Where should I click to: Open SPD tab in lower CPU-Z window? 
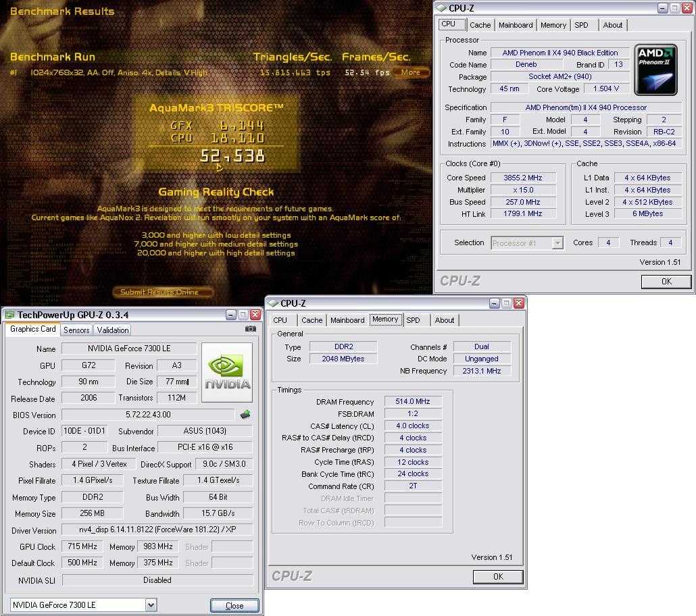414,320
